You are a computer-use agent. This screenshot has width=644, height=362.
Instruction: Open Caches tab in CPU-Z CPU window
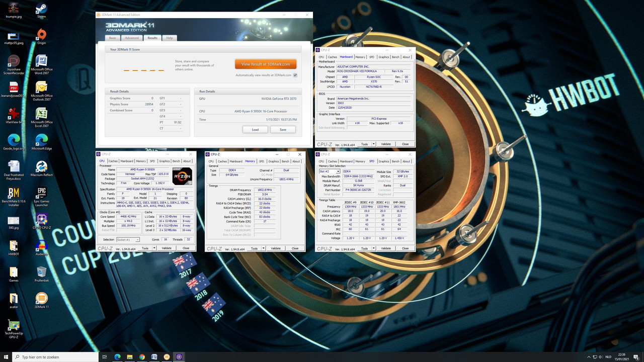(113, 161)
